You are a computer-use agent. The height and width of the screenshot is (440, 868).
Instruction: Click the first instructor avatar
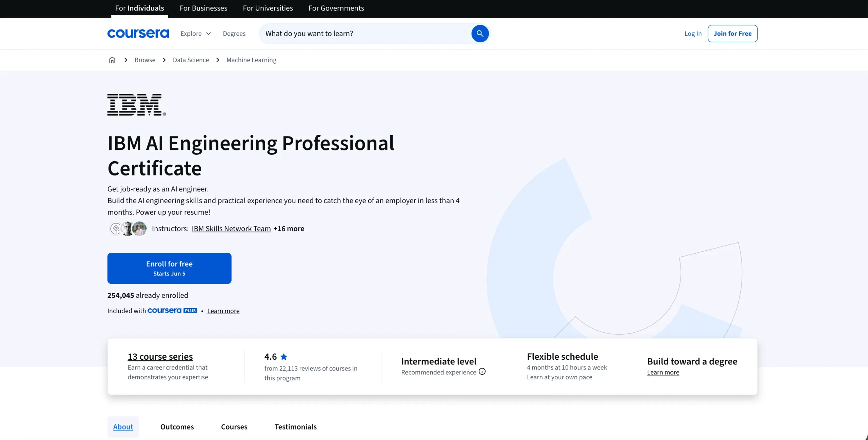tap(116, 229)
